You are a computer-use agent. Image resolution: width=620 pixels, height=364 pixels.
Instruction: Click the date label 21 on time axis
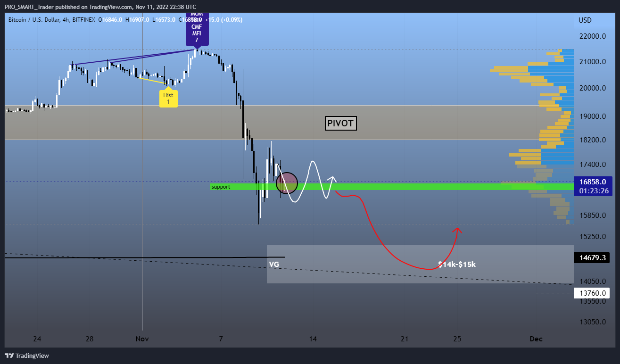pyautogui.click(x=404, y=339)
